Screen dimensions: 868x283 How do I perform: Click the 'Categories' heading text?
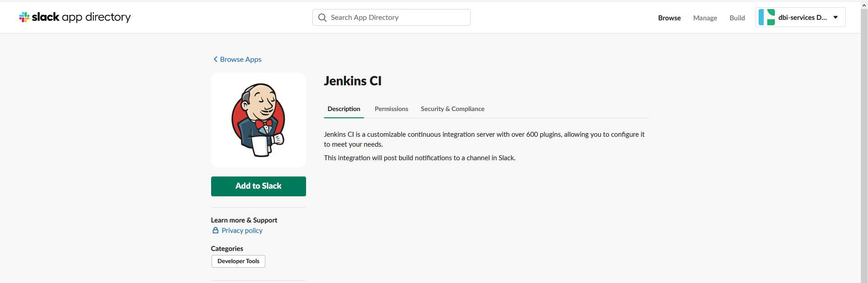[x=227, y=249]
